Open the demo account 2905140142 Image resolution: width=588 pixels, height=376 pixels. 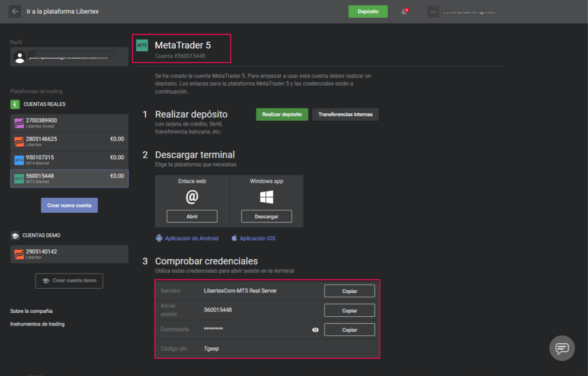69,254
